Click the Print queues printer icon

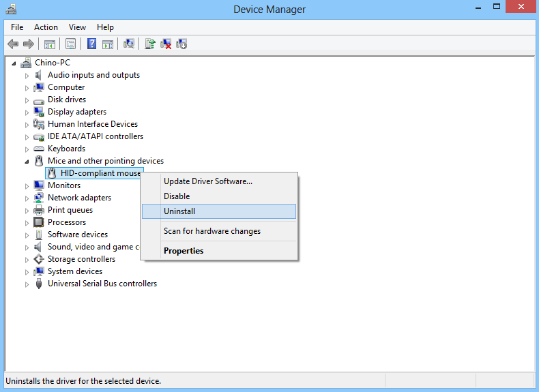pyautogui.click(x=39, y=210)
